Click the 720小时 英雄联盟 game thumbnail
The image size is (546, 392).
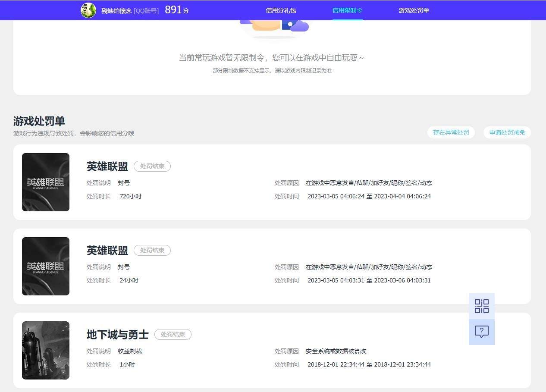coord(46,182)
